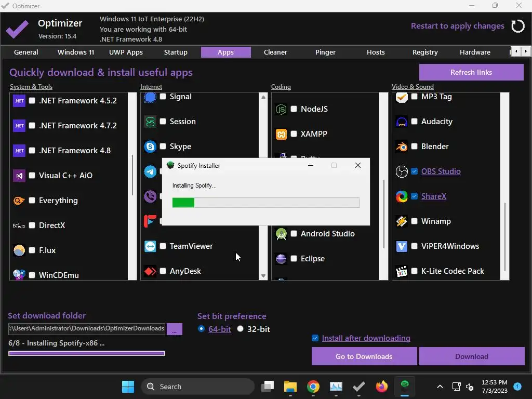Tick the TeamViewer checkbox
The image size is (532, 399).
163,246
